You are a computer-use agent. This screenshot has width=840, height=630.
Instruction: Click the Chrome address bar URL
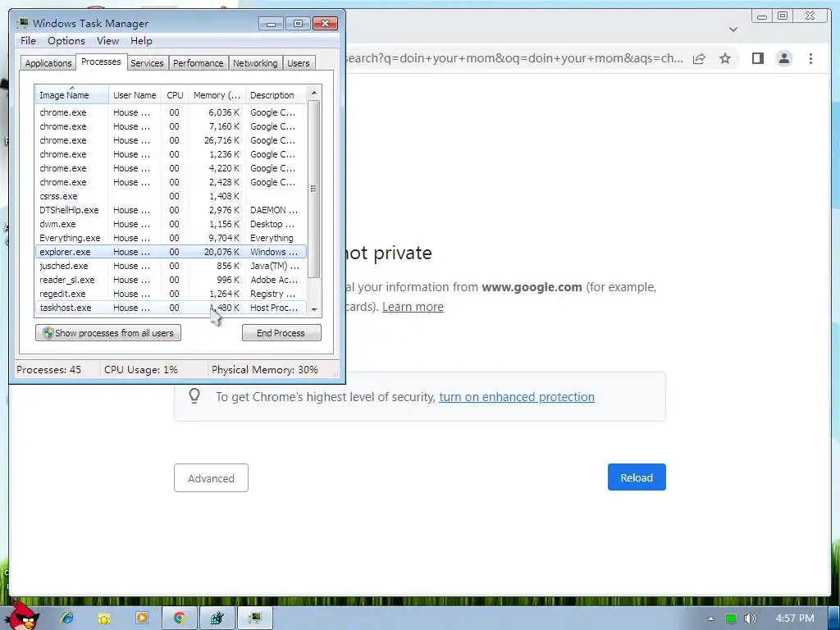(x=514, y=58)
